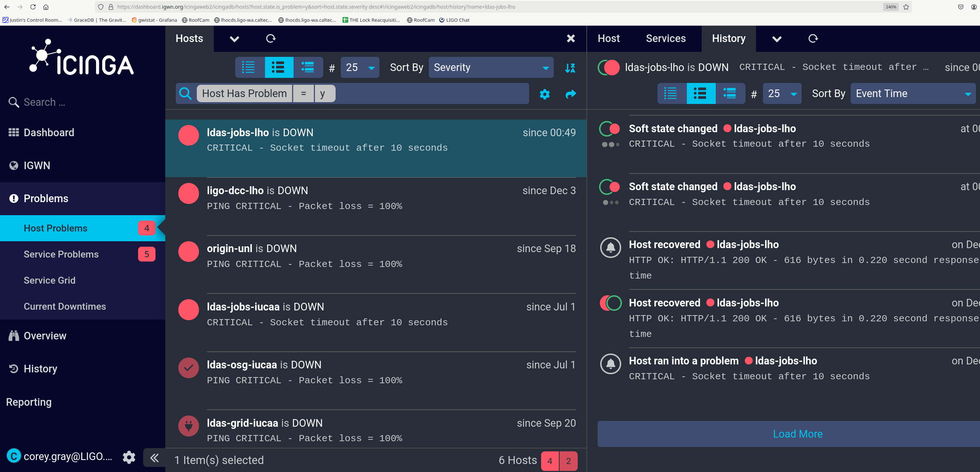This screenshot has width=980, height=472.
Task: Click Service Problems count badge 5
Action: [146, 254]
